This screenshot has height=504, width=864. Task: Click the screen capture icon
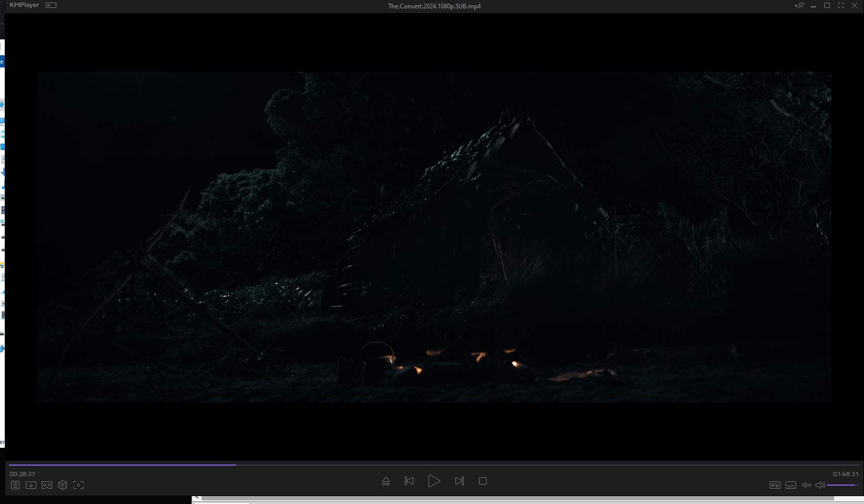78,485
